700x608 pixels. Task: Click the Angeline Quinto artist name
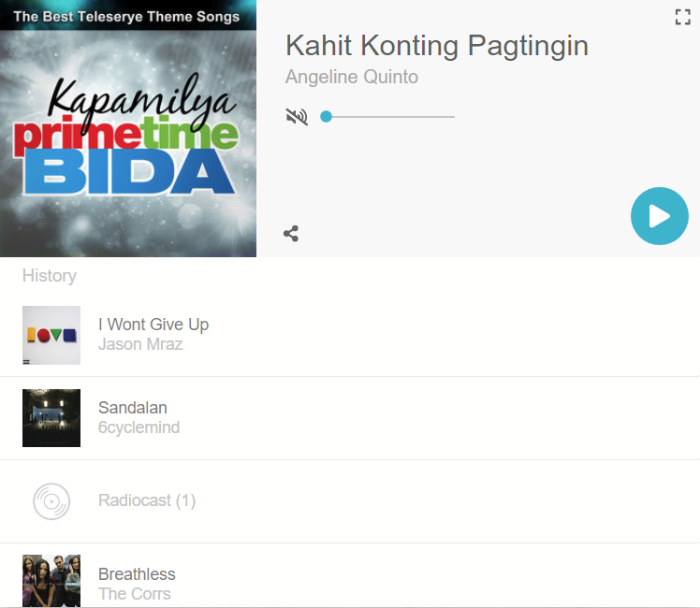(x=352, y=77)
